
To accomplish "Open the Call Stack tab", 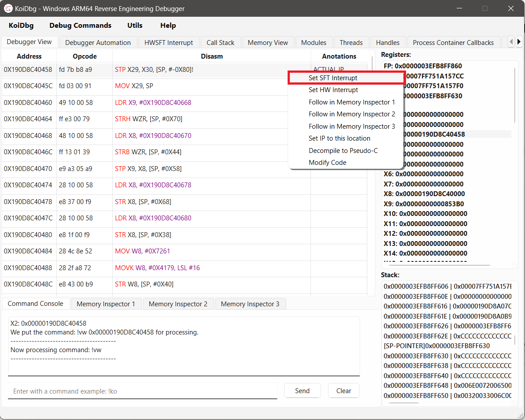I will [x=220, y=43].
